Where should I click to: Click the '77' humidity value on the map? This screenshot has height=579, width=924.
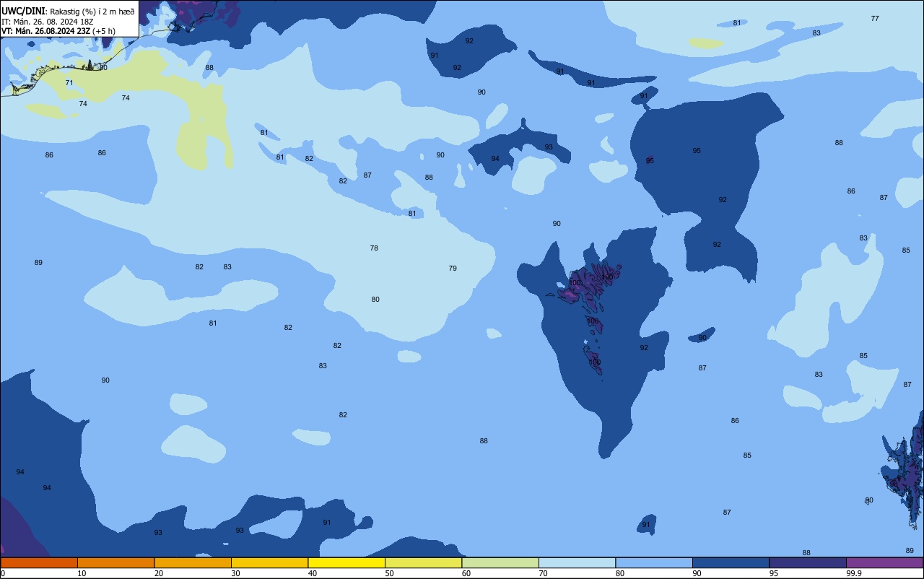pos(875,19)
